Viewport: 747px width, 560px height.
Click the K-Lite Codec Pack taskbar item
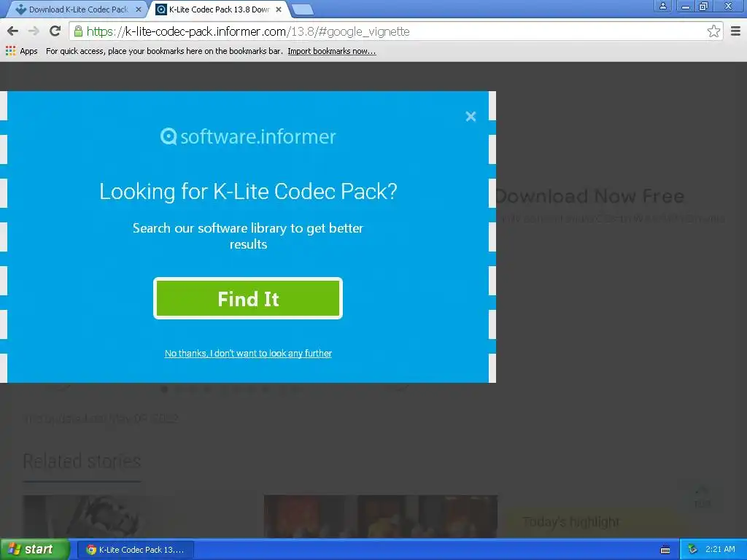(135, 550)
